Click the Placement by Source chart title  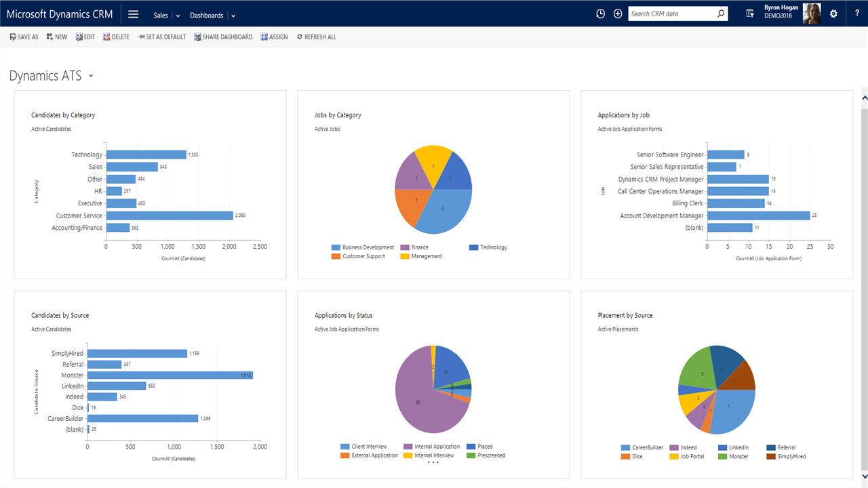click(x=625, y=315)
